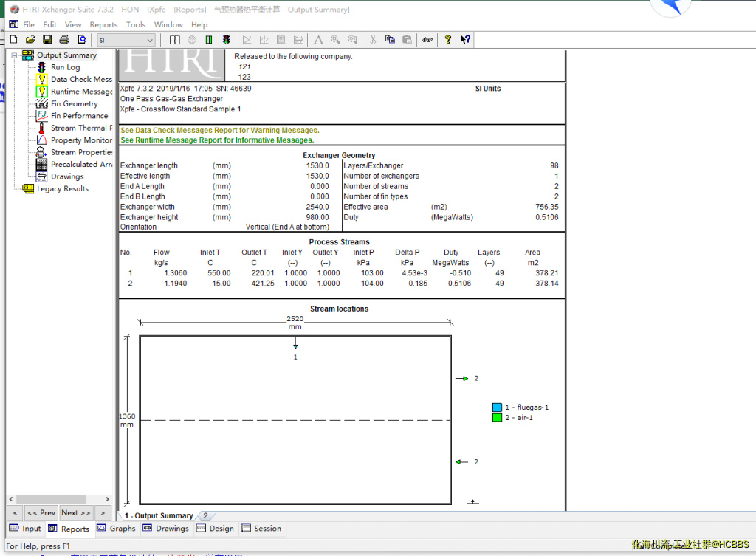756x556 pixels.
Task: Select Fin Geometry in the tree
Action: point(75,103)
